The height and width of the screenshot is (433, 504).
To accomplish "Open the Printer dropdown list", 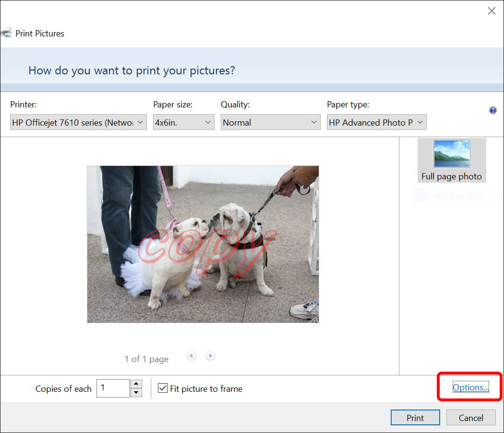I will pyautogui.click(x=78, y=122).
